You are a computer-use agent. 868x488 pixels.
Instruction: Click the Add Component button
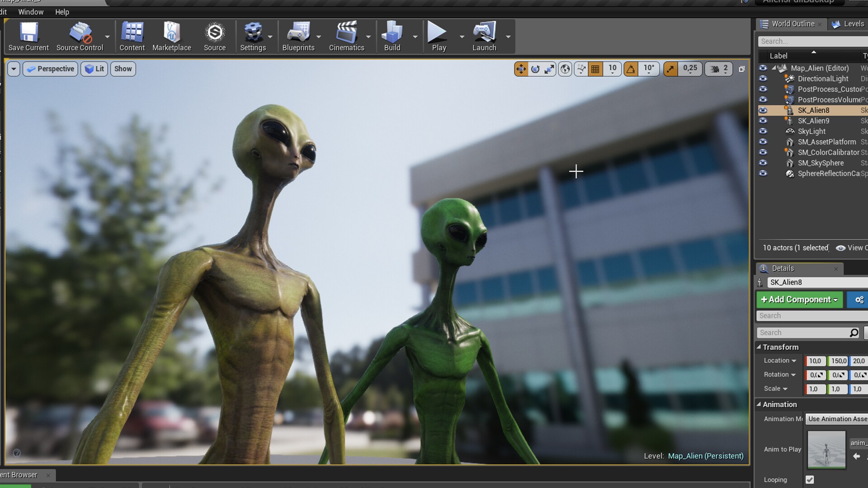(799, 300)
